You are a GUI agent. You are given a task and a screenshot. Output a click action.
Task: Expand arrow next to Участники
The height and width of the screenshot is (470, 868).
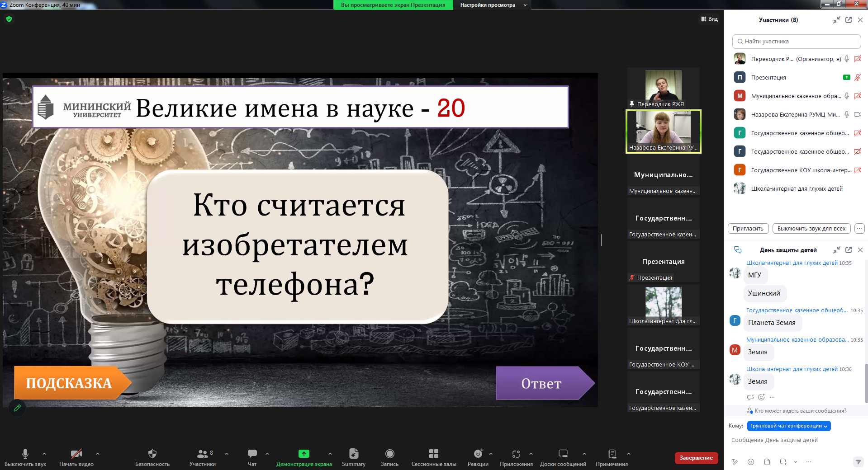tap(226, 453)
